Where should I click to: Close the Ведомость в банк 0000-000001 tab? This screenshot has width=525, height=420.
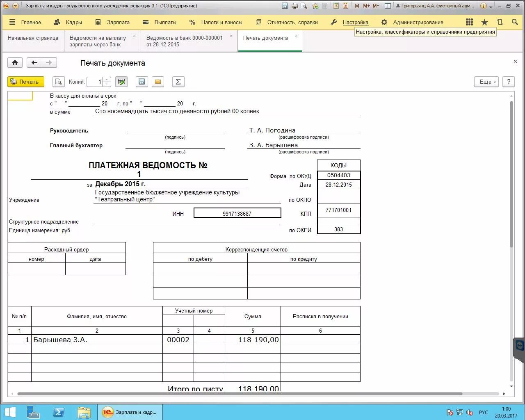(x=231, y=36)
